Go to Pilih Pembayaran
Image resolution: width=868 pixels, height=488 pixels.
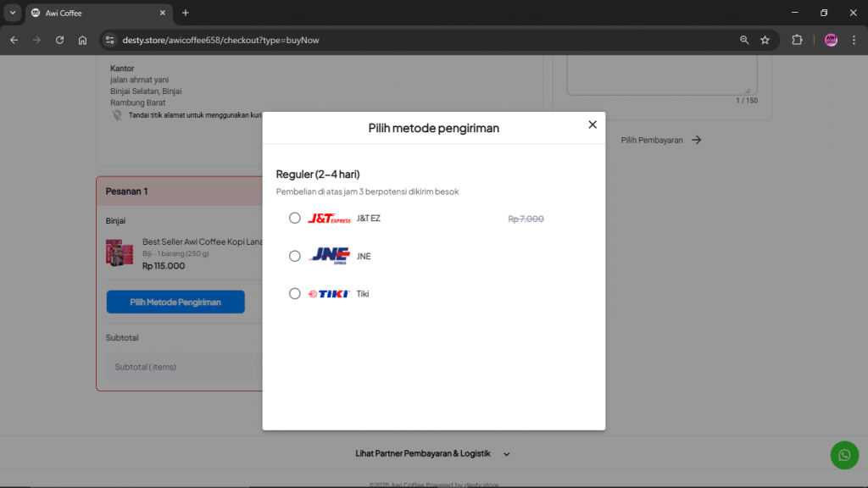click(x=661, y=140)
